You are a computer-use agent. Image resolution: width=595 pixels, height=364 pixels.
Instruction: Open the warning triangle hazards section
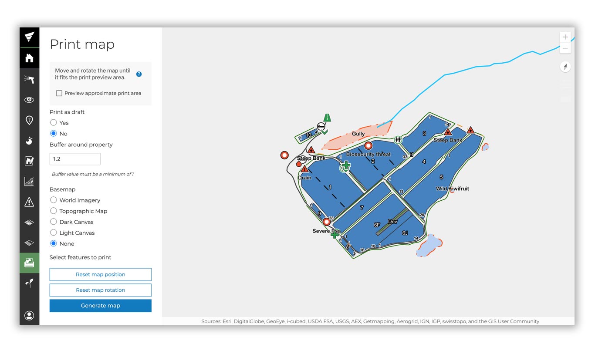[x=29, y=202]
